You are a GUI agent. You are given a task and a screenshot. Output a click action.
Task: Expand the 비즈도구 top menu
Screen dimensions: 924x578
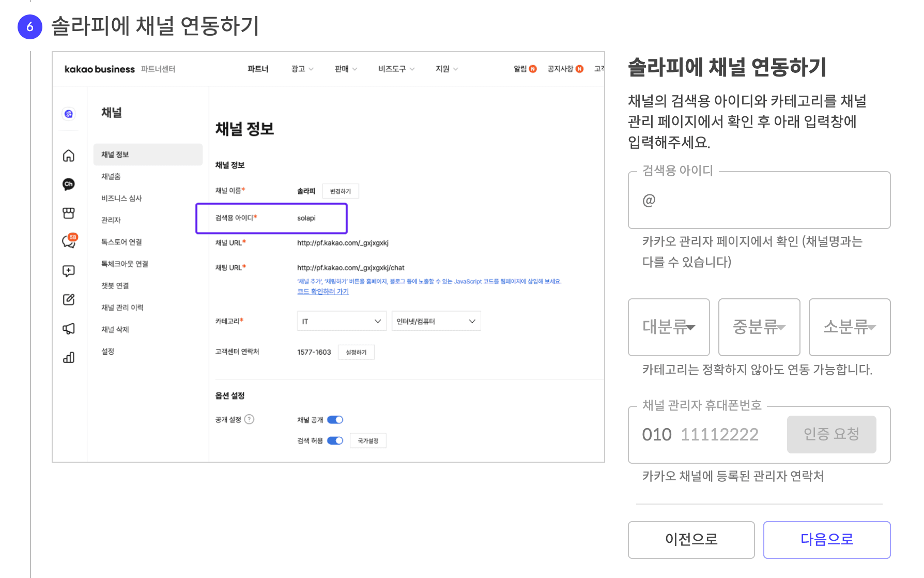396,69
